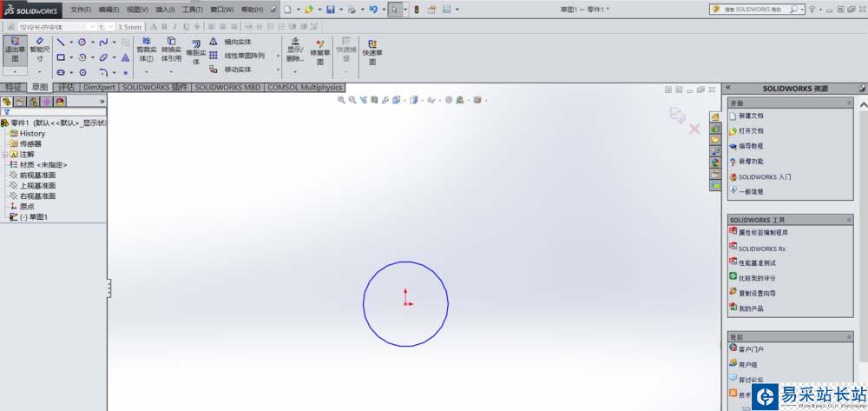The height and width of the screenshot is (411, 868).
Task: Click Rapid Sketch (快速草图) tool
Action: [372, 51]
